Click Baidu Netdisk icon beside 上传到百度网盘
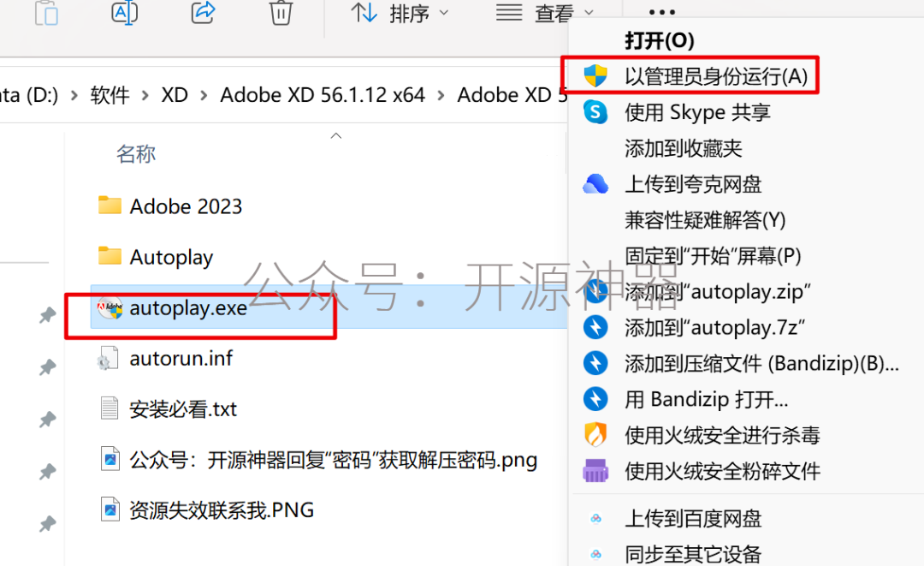 coord(595,519)
